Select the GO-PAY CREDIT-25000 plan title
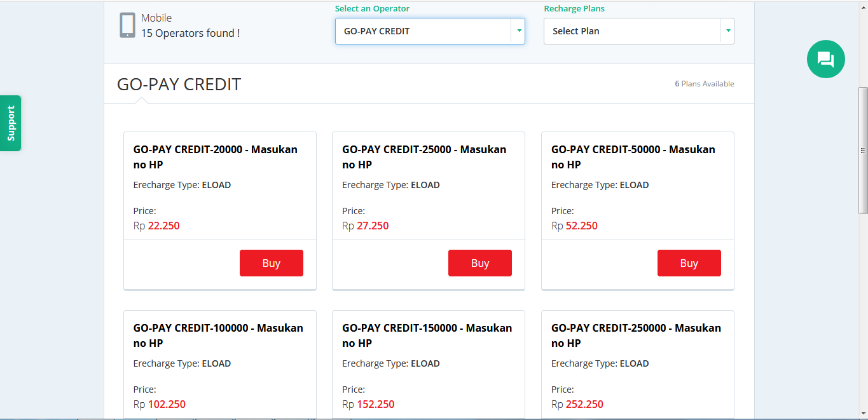This screenshot has width=868, height=420. tap(424, 157)
